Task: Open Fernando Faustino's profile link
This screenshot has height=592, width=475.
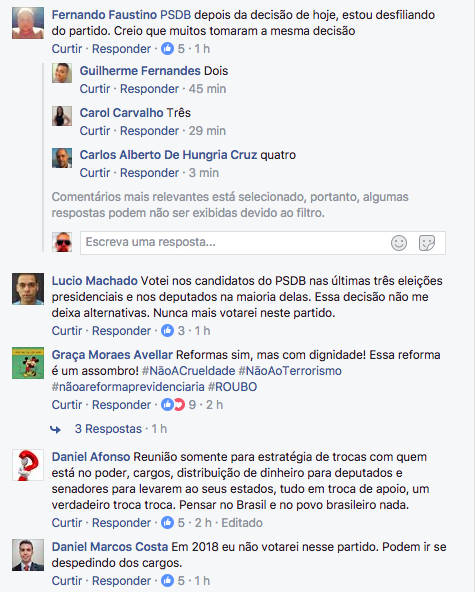Action: (x=104, y=15)
